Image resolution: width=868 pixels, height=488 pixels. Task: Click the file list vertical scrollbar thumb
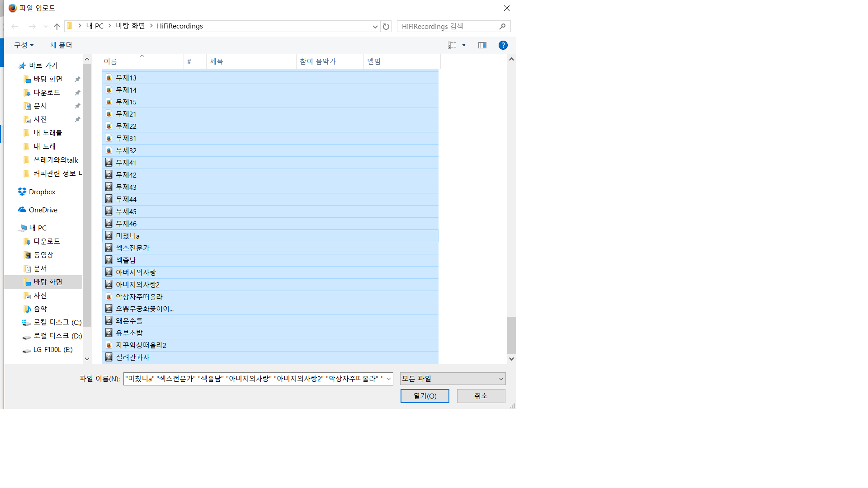511,335
